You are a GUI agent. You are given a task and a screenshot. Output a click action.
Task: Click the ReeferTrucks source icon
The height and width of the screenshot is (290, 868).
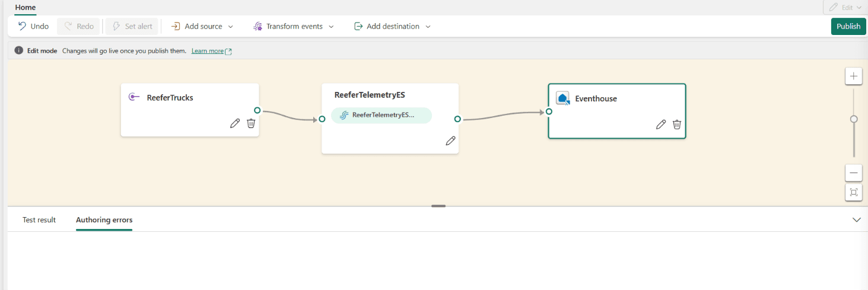click(x=134, y=97)
